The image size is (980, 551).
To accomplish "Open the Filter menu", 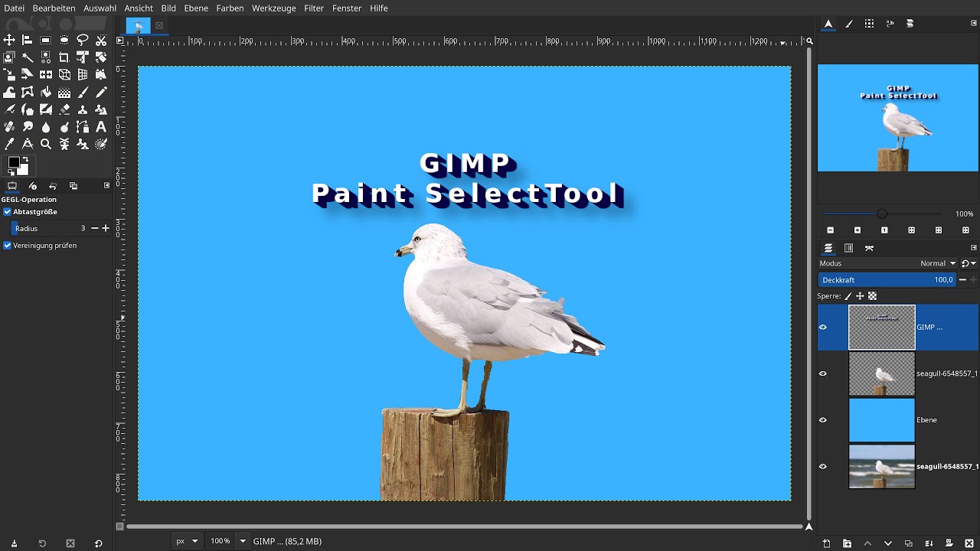I will click(x=314, y=8).
